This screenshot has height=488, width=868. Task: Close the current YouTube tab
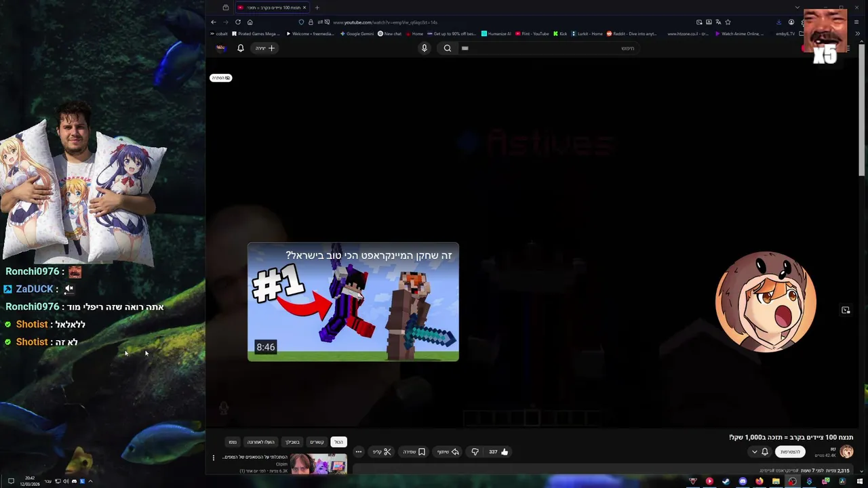304,7
